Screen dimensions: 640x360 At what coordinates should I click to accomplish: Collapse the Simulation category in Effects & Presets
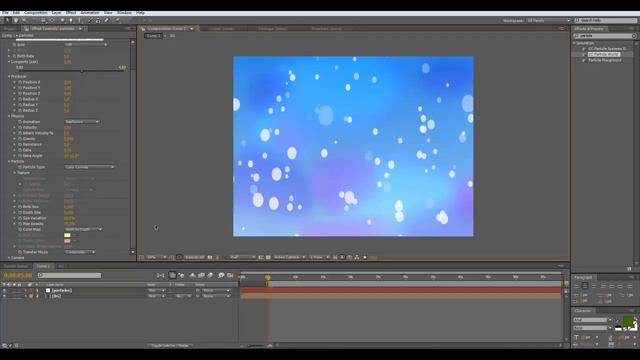tap(574, 43)
